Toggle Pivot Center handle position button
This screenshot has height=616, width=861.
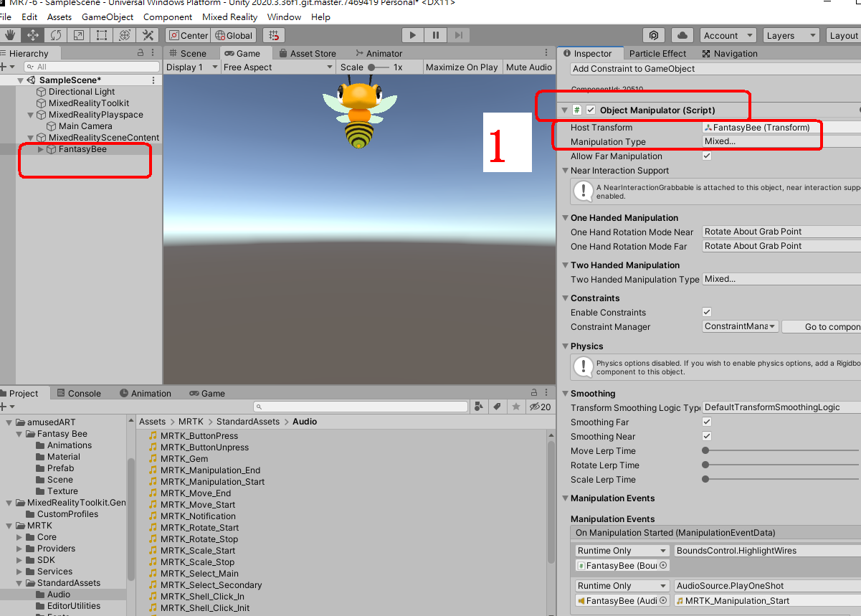188,35
